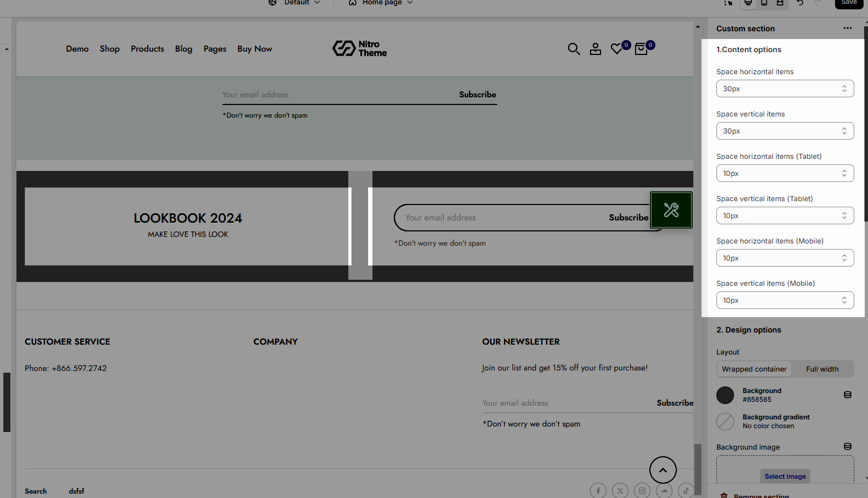Image resolution: width=868 pixels, height=498 pixels.
Task: Open the Buy Now menu item
Action: point(255,49)
